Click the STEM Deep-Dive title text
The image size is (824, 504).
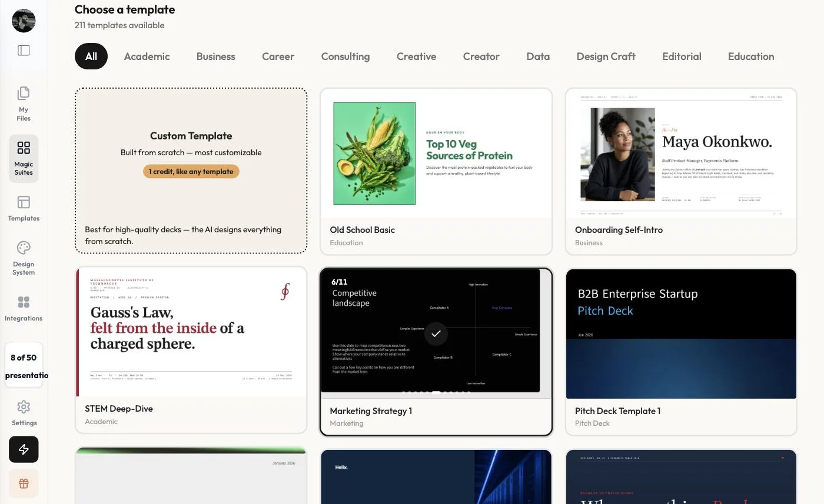pos(119,409)
